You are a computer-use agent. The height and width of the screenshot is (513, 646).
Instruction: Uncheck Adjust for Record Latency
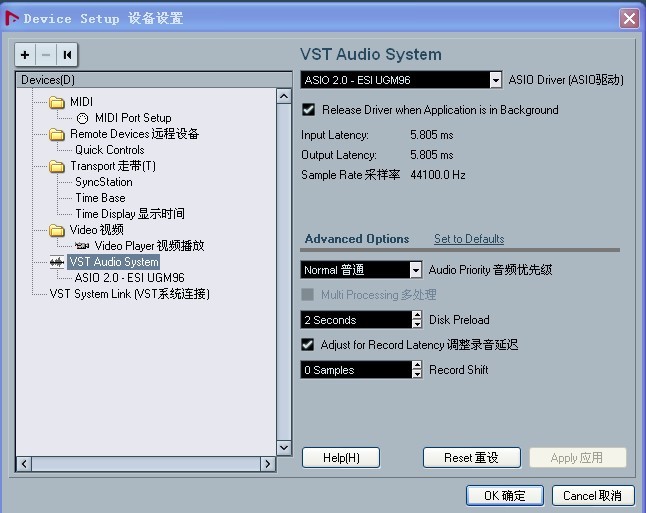308,345
